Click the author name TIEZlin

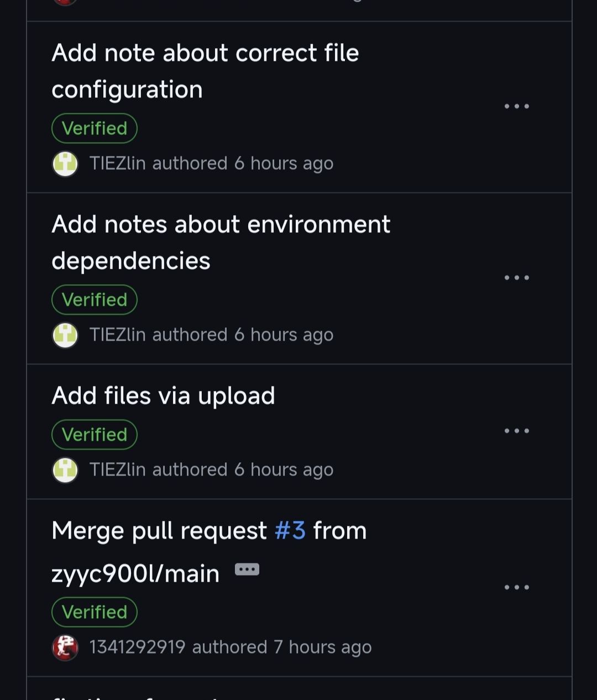pos(119,163)
